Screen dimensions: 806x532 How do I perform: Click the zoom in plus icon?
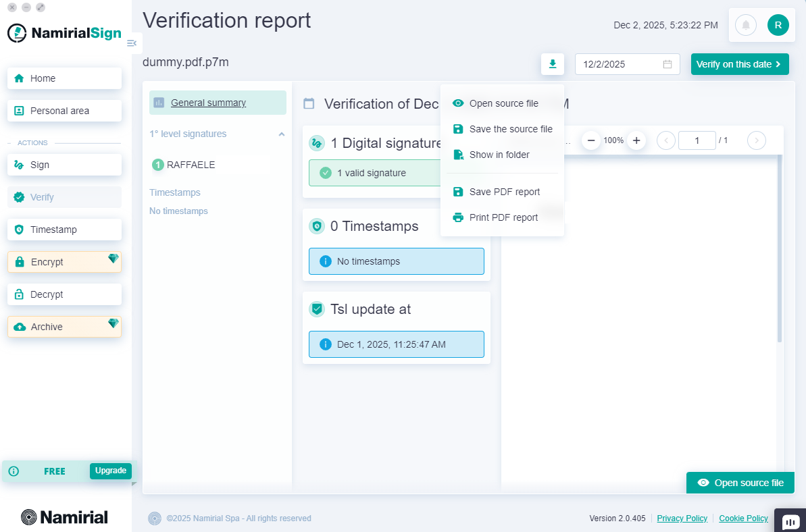tap(636, 140)
